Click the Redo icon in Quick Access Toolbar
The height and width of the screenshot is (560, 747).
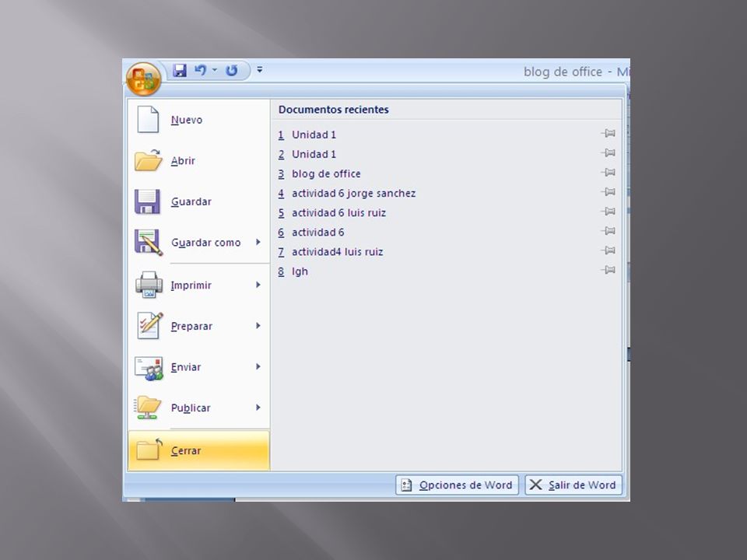[232, 71]
